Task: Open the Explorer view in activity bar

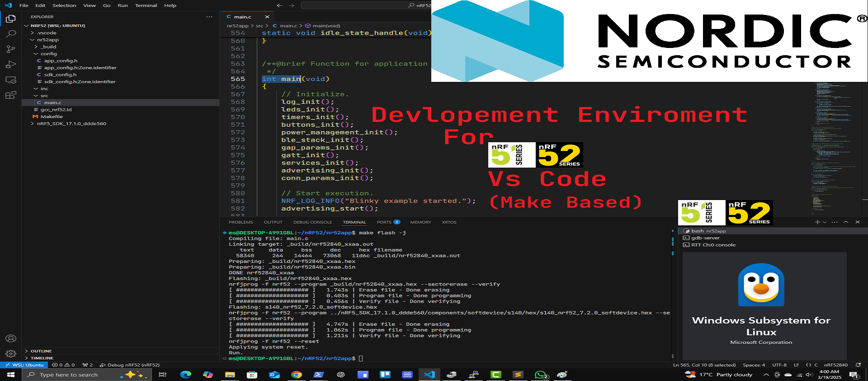Action: [x=10, y=19]
